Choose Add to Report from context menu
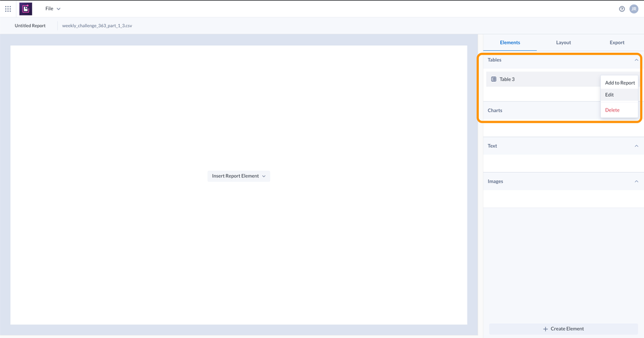 click(x=620, y=83)
